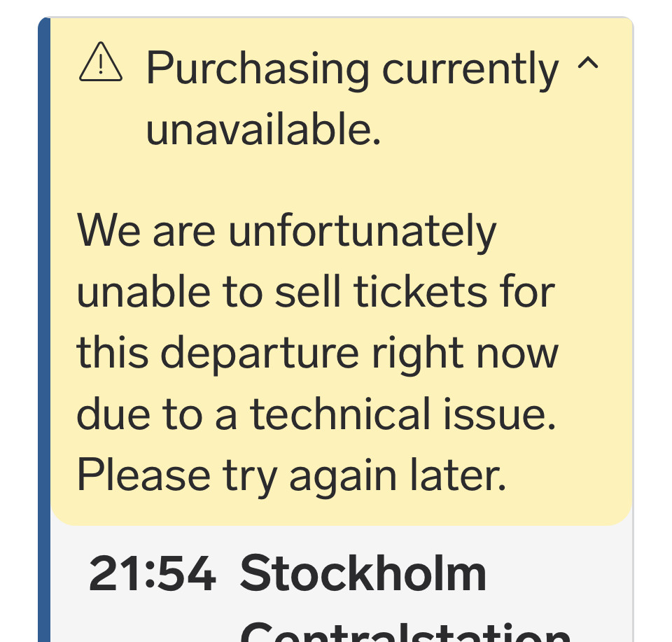The width and height of the screenshot is (672, 642).
Task: Click the 'We are unfortunately' text line
Action: pos(286,232)
